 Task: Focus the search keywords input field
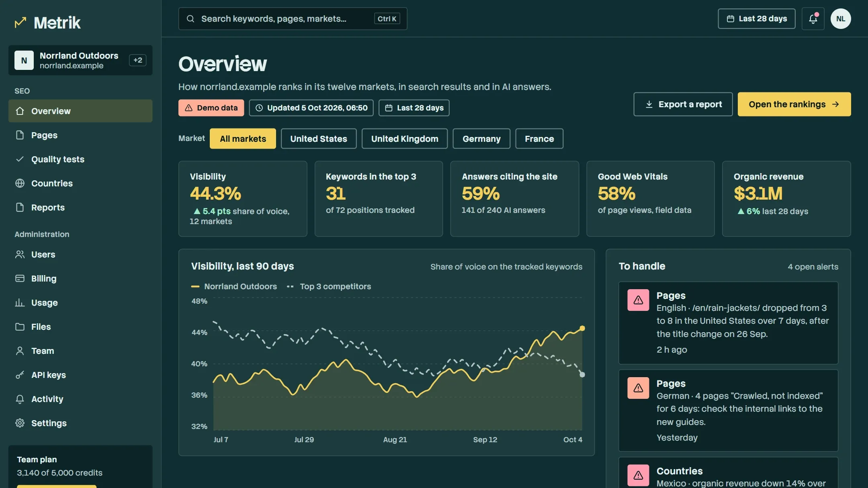coord(293,19)
